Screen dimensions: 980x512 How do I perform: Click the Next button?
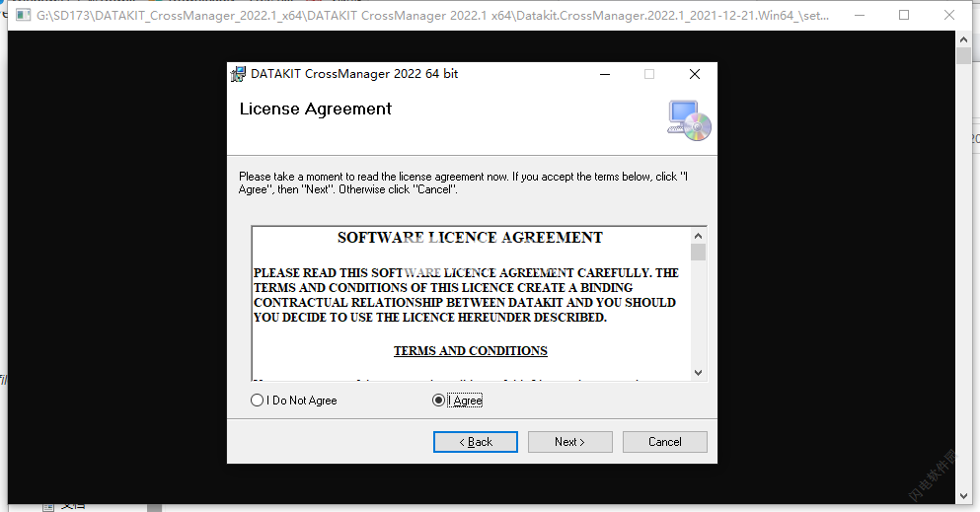pos(570,442)
